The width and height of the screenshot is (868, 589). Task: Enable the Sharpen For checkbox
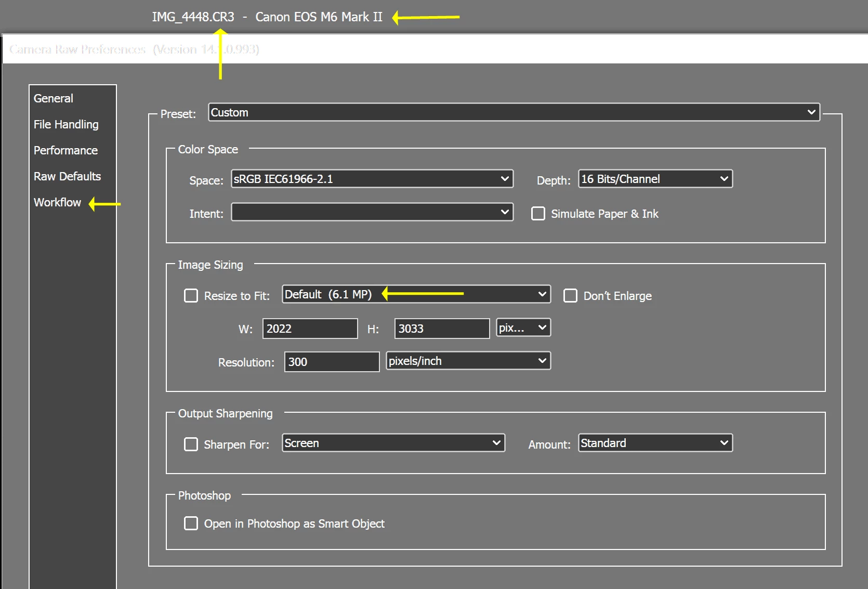tap(191, 444)
